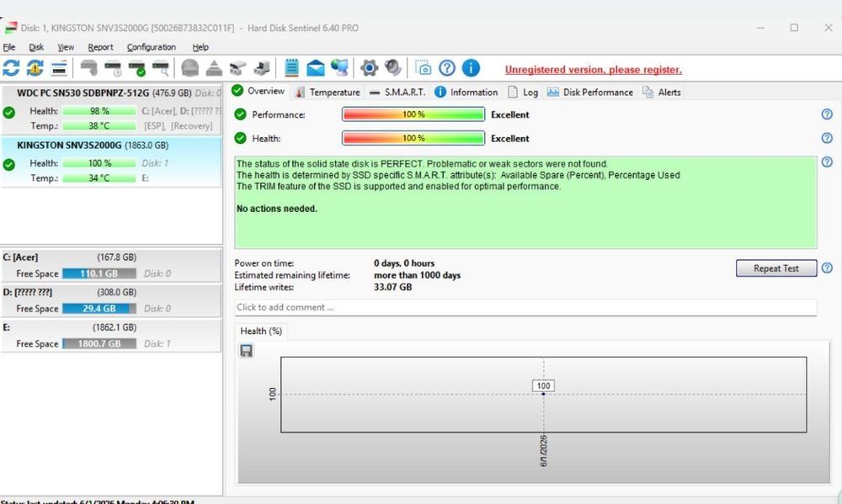Click the camera screenshot toolbar icon

pyautogui.click(x=424, y=68)
